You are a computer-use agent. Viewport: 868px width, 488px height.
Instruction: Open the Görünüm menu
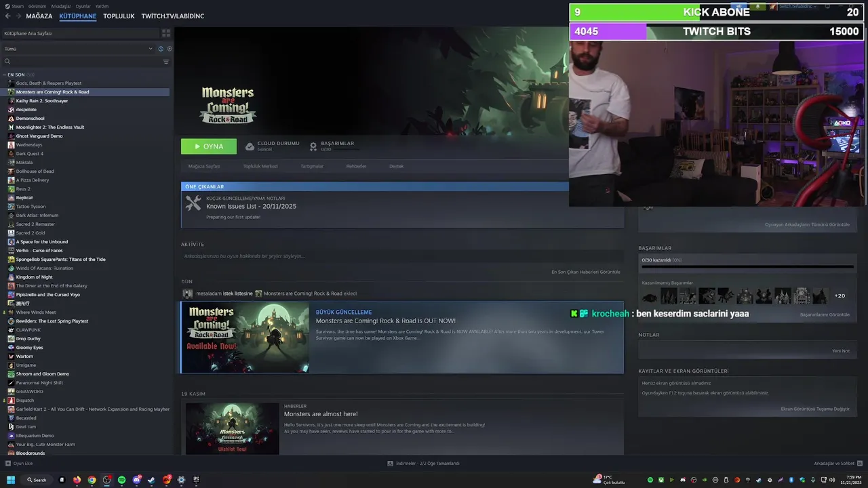37,6
